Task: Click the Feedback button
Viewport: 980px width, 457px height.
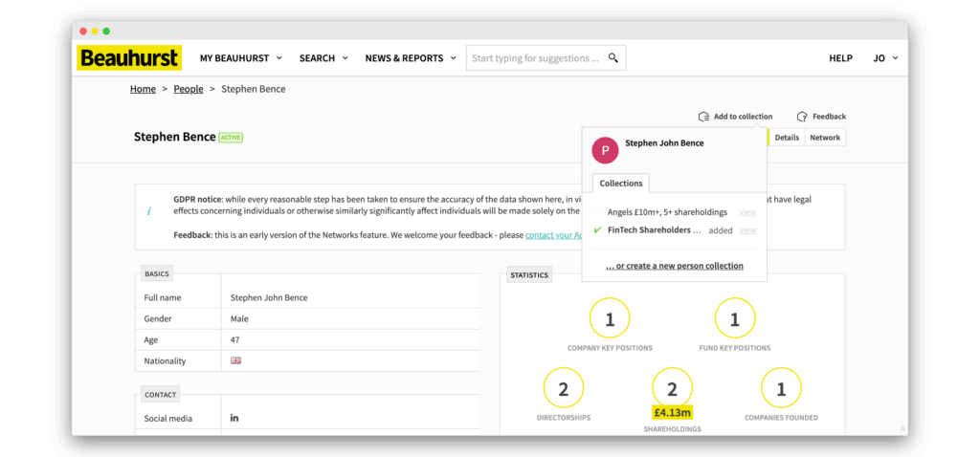Action: point(821,117)
